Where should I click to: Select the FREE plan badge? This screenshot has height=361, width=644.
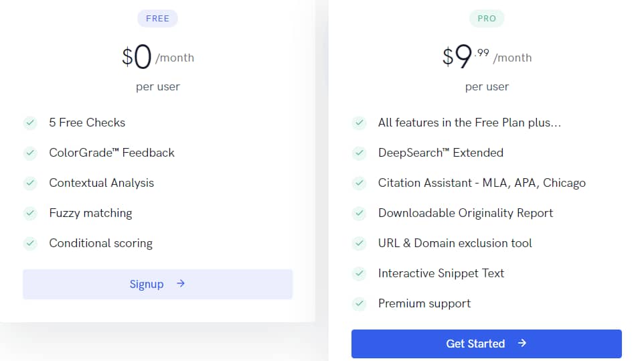coord(157,19)
